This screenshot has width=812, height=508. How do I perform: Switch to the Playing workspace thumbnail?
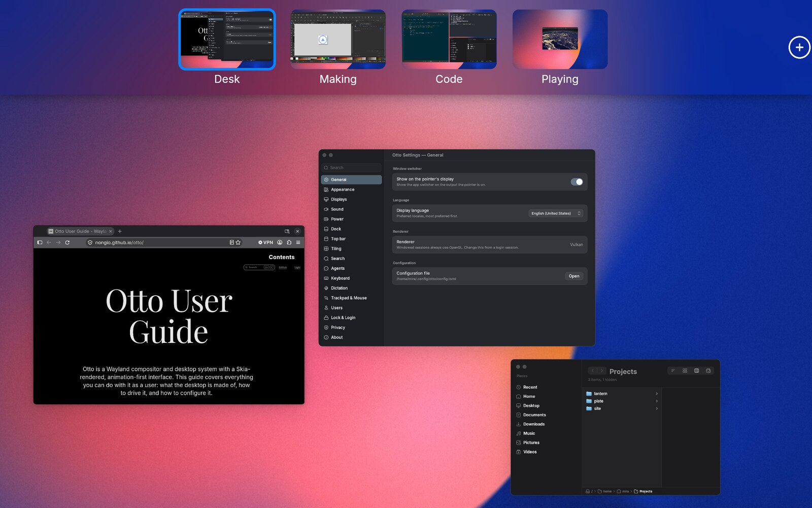560,39
